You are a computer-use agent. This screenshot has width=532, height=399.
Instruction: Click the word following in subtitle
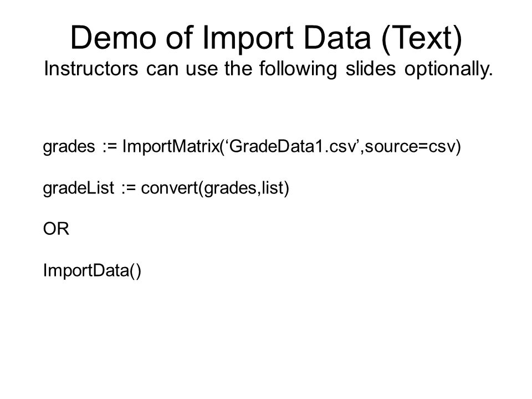pos(298,70)
